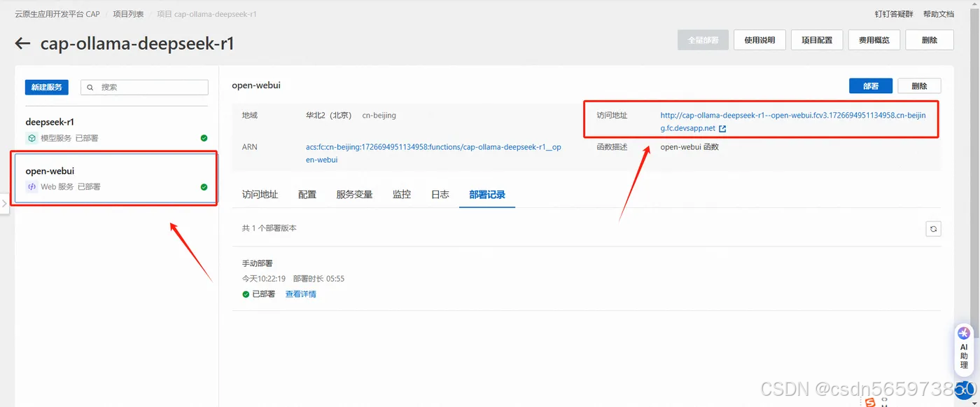The height and width of the screenshot is (407, 980).
Task: Click the top 删除 project delete button
Action: pos(930,40)
